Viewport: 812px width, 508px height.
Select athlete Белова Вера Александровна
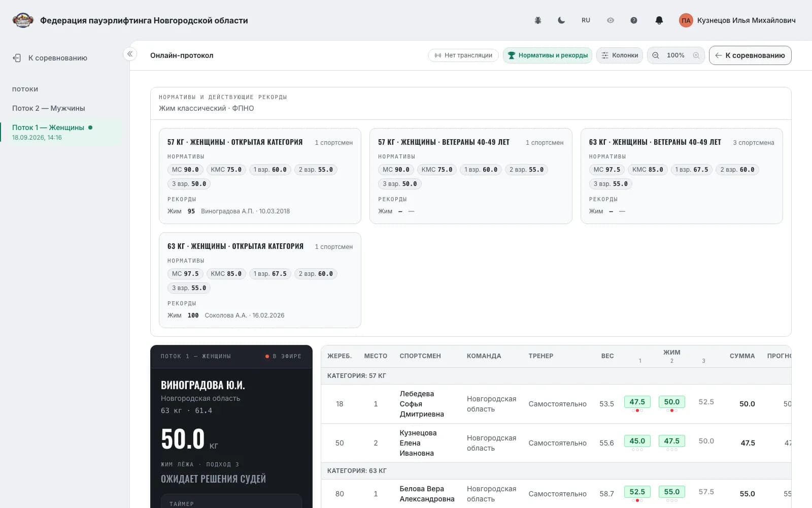click(x=427, y=494)
